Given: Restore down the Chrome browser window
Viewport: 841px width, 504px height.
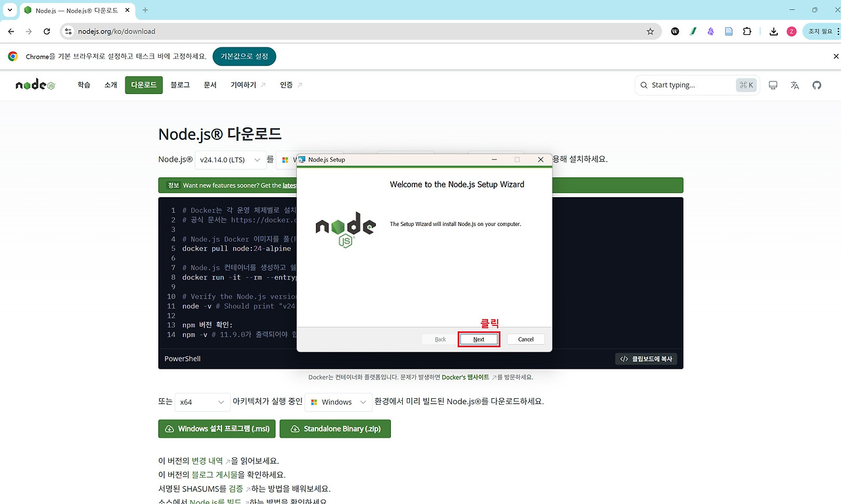Looking at the screenshot, I should pos(815,10).
